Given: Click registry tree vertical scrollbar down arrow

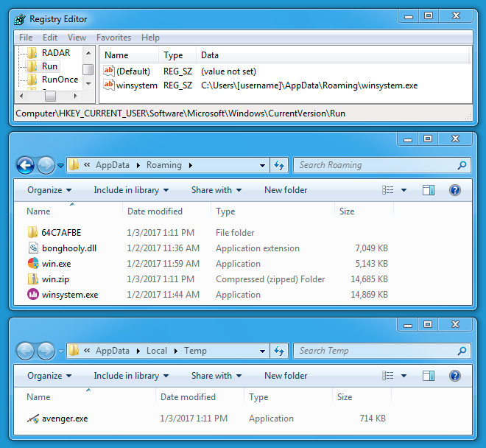Looking at the screenshot, I should [x=88, y=84].
